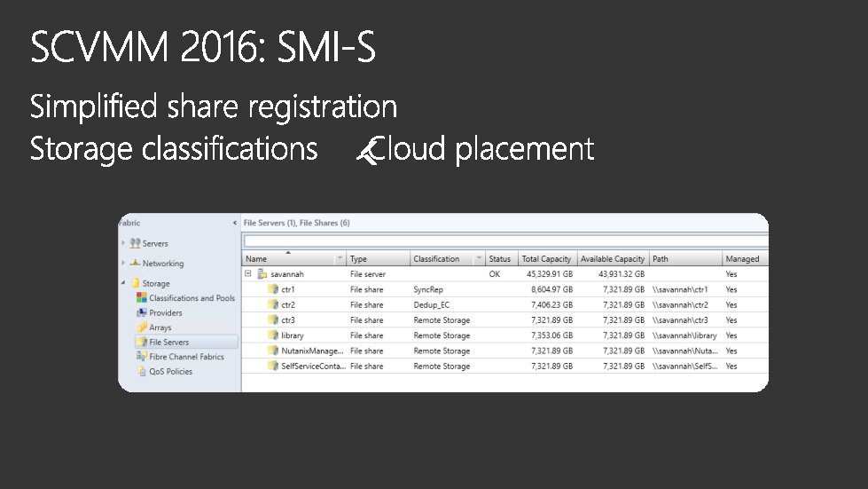Sort by the Available Capacity column header
The width and height of the screenshot is (868, 489).
(614, 258)
